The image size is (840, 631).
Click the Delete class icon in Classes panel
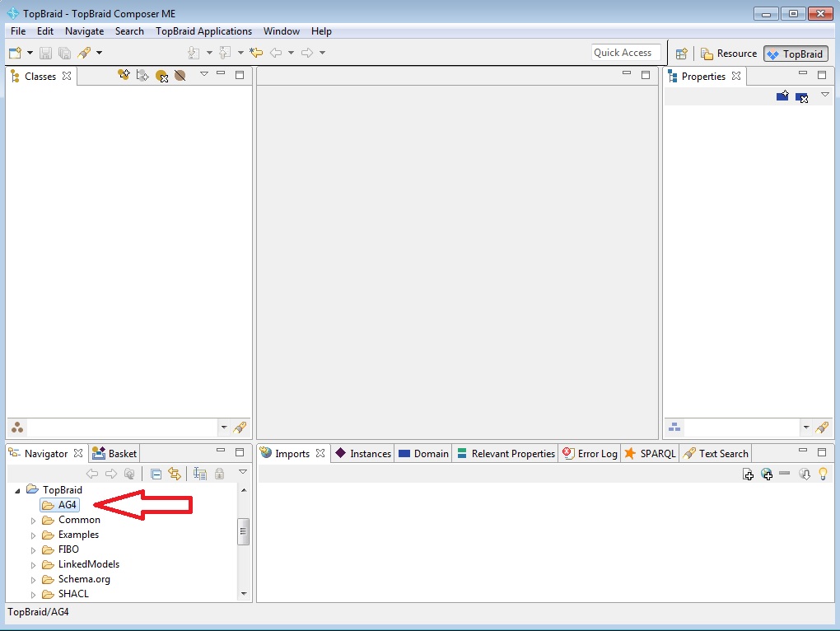161,76
